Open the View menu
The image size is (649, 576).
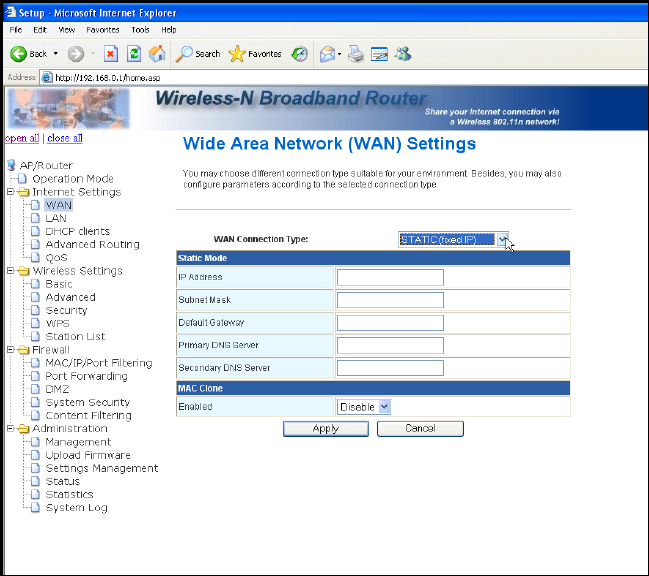(66, 30)
